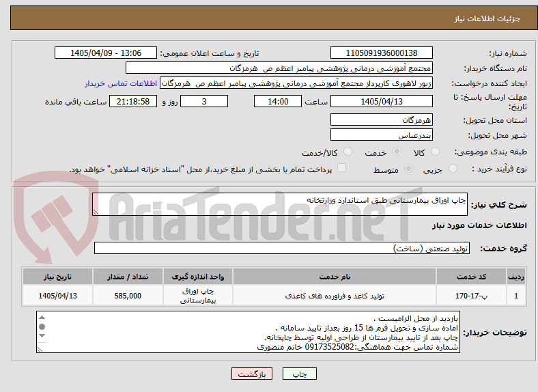
Task: Click the گروه خدمت label
Action: [503, 248]
